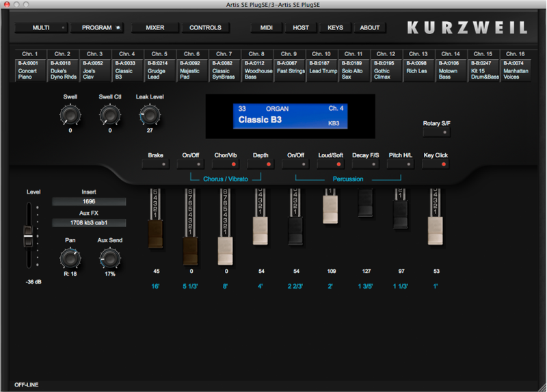
Task: Click the Swell knob
Action: click(x=70, y=115)
